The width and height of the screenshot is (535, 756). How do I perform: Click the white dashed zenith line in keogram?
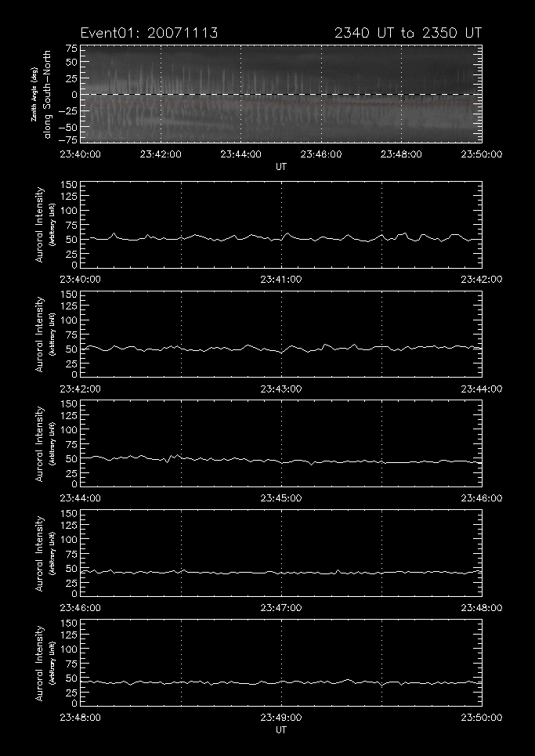pyautogui.click(x=281, y=94)
